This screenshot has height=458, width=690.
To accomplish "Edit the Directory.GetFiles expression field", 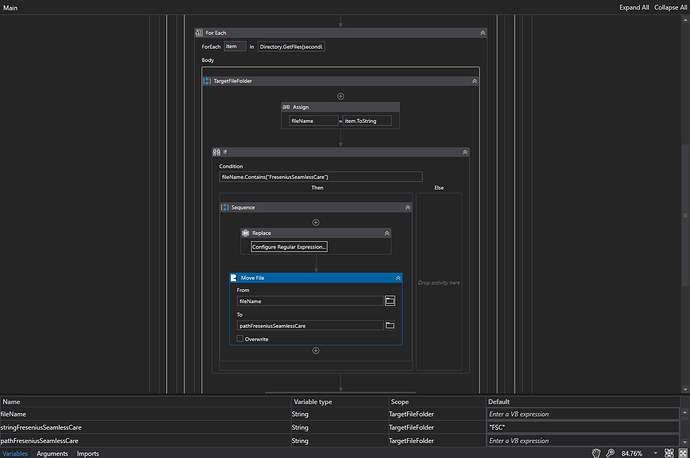I will point(291,47).
